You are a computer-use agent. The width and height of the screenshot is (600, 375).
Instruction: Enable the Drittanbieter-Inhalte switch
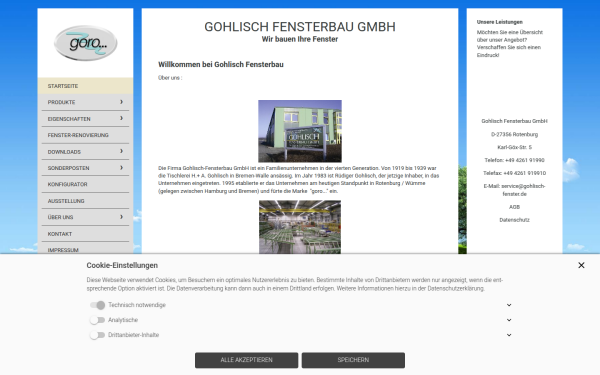98,335
